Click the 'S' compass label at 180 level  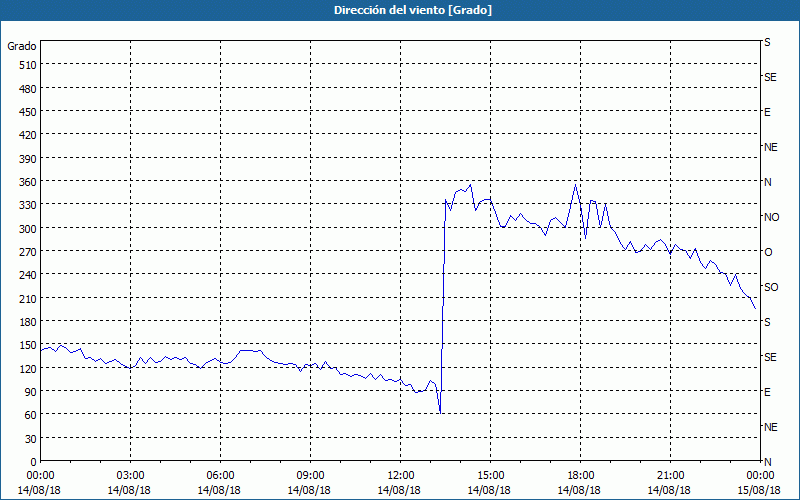pyautogui.click(x=767, y=322)
